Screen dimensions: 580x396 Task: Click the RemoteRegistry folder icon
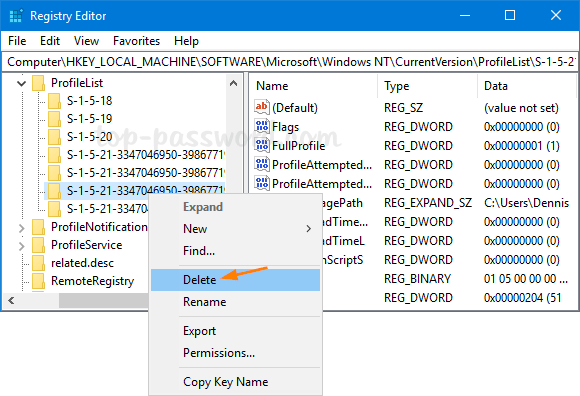[x=38, y=281]
